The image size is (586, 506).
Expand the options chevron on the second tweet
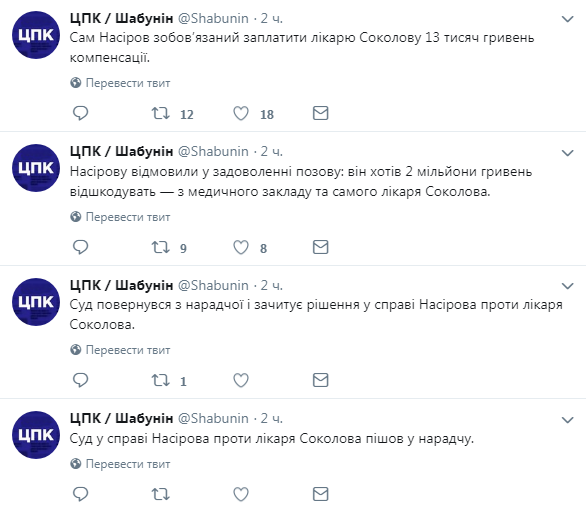(x=568, y=153)
